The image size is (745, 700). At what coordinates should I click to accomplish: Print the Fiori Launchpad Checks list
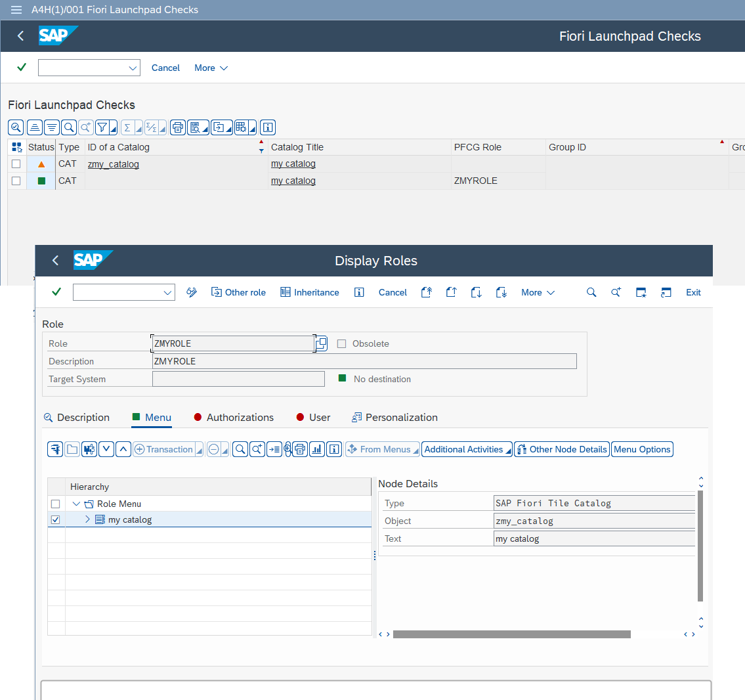(178, 127)
